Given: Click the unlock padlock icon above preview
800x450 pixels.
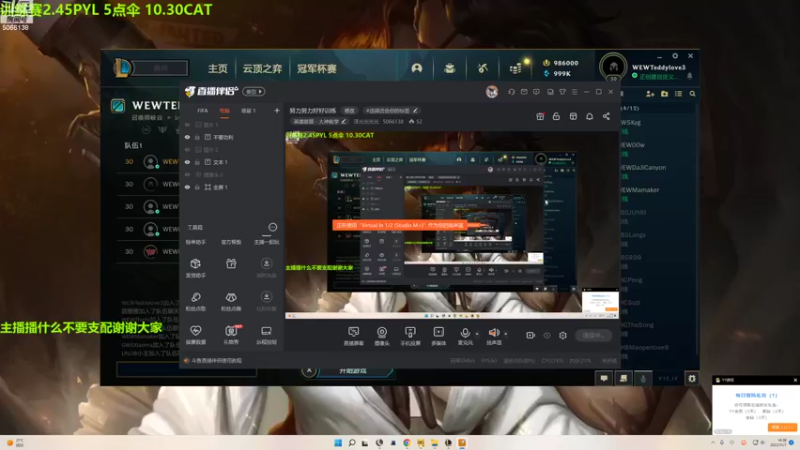Looking at the screenshot, I should pyautogui.click(x=557, y=116).
